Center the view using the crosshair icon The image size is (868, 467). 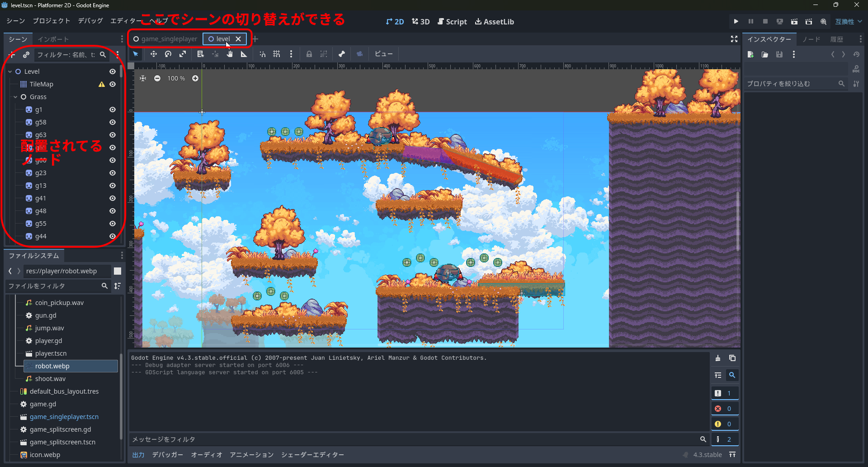pos(143,78)
